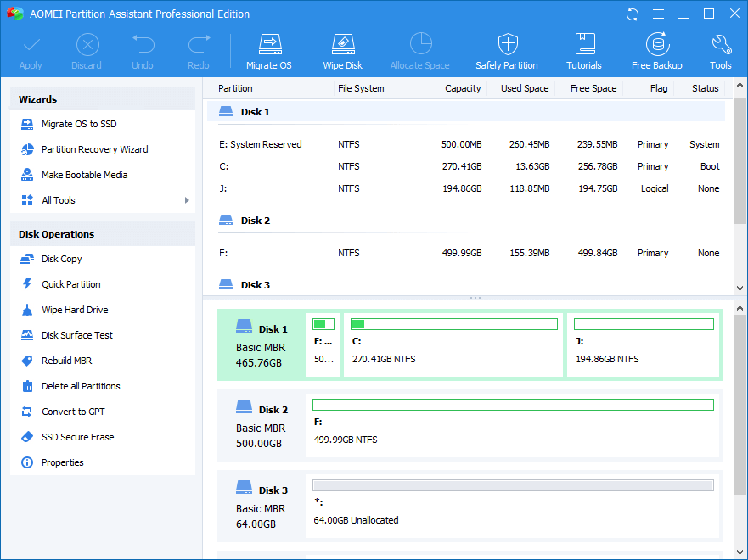Select the F: 499.99GB partition block

click(x=512, y=425)
